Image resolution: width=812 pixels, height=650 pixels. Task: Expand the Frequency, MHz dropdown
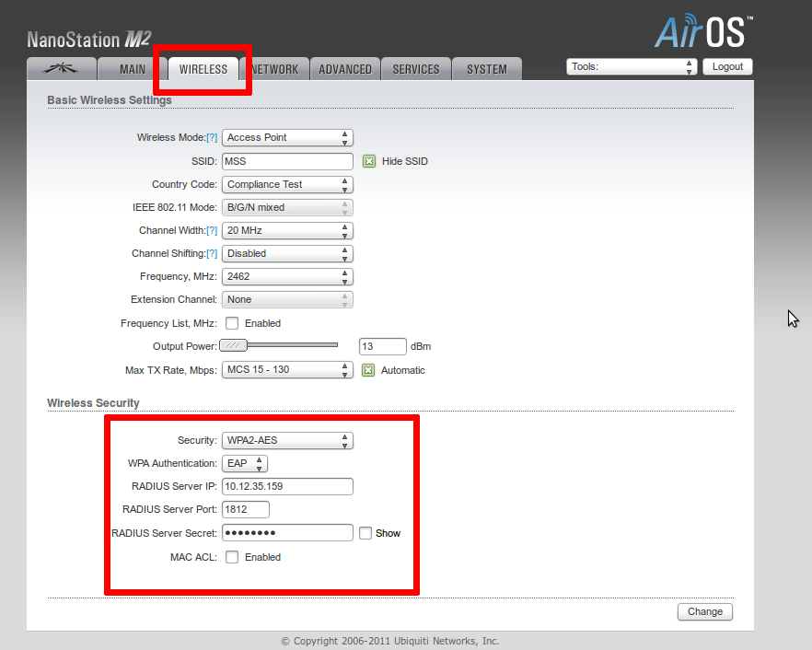point(287,276)
